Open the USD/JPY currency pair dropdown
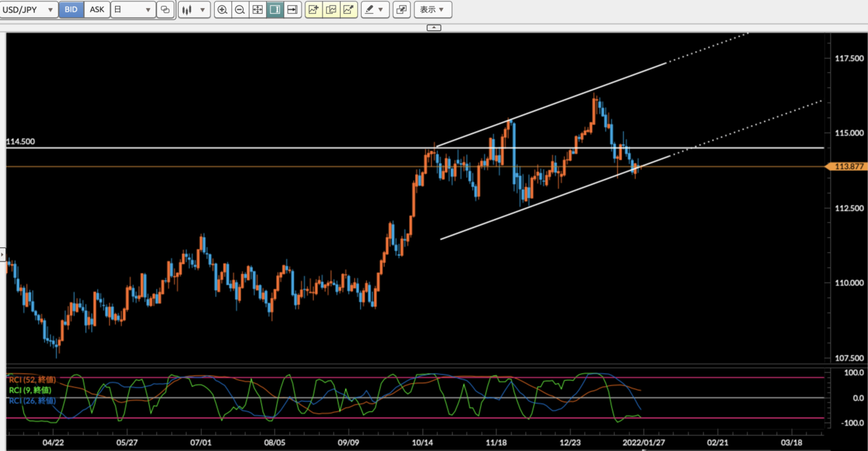The image size is (868, 451). pyautogui.click(x=29, y=9)
